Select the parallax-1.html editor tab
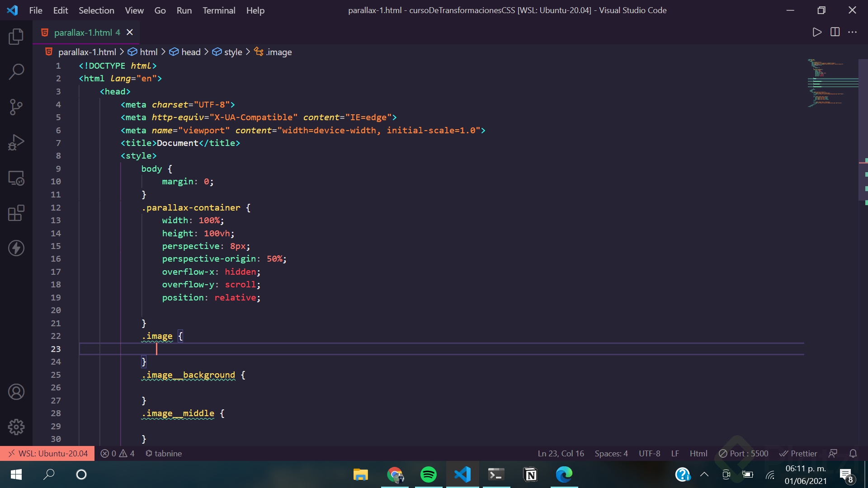 (x=84, y=33)
